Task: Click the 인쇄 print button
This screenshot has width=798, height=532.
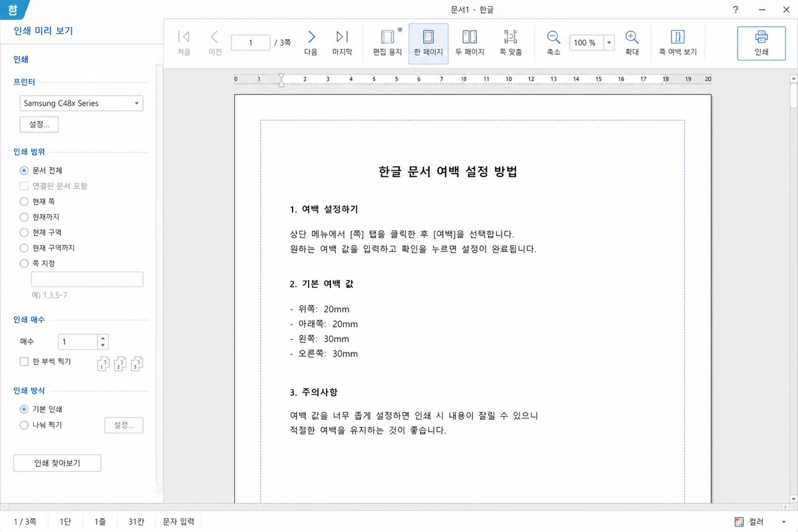Action: (761, 43)
